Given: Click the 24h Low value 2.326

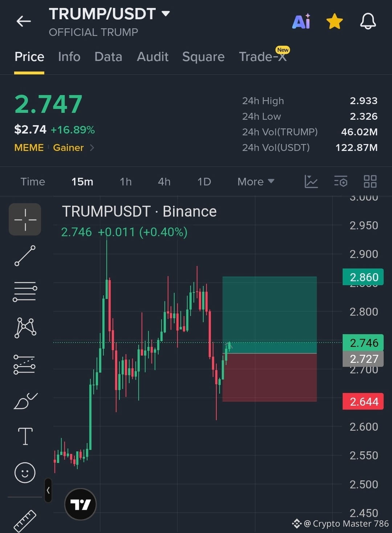Looking at the screenshot, I should tap(363, 116).
